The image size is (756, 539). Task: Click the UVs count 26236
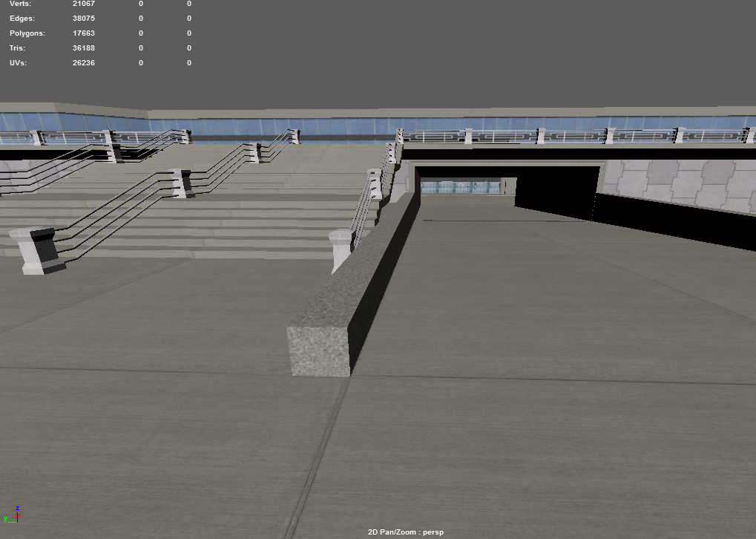[83, 63]
